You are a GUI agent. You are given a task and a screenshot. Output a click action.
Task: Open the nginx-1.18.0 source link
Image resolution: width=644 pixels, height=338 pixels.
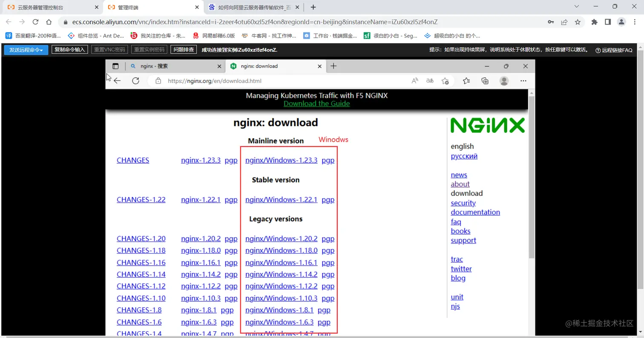201,250
